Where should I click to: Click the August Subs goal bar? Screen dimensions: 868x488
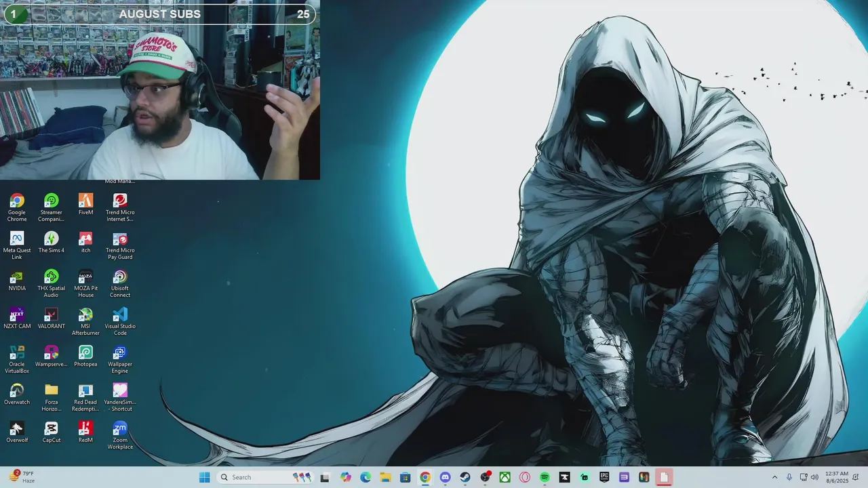point(160,14)
